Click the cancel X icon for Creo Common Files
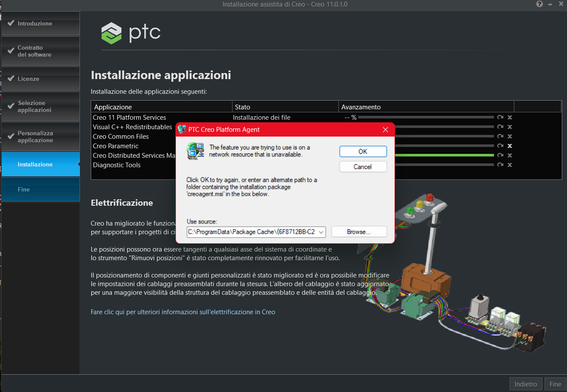 coord(510,136)
